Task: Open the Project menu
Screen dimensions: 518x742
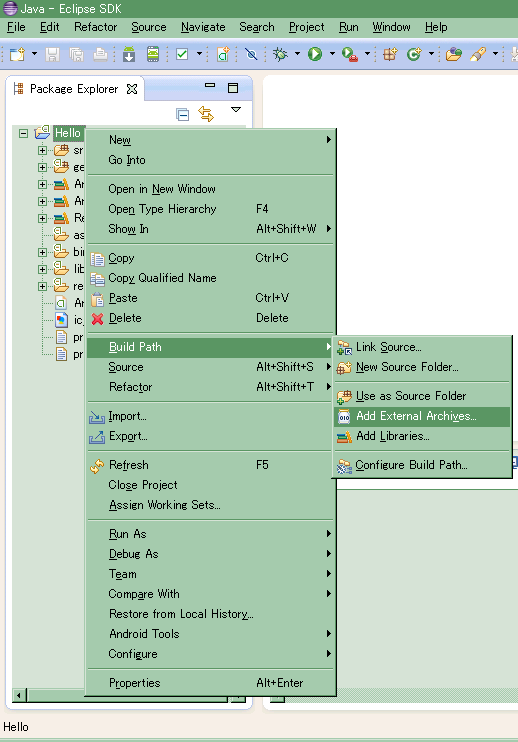Action: click(307, 27)
